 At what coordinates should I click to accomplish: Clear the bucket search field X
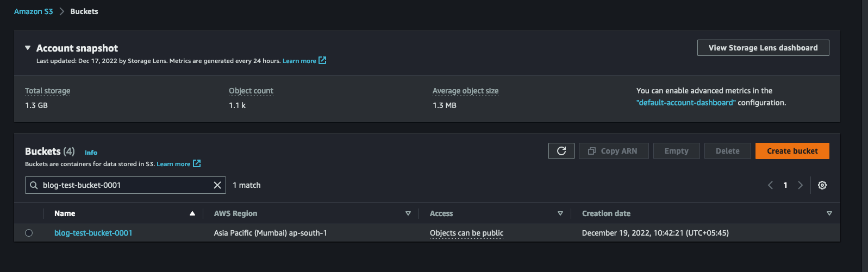pos(217,185)
